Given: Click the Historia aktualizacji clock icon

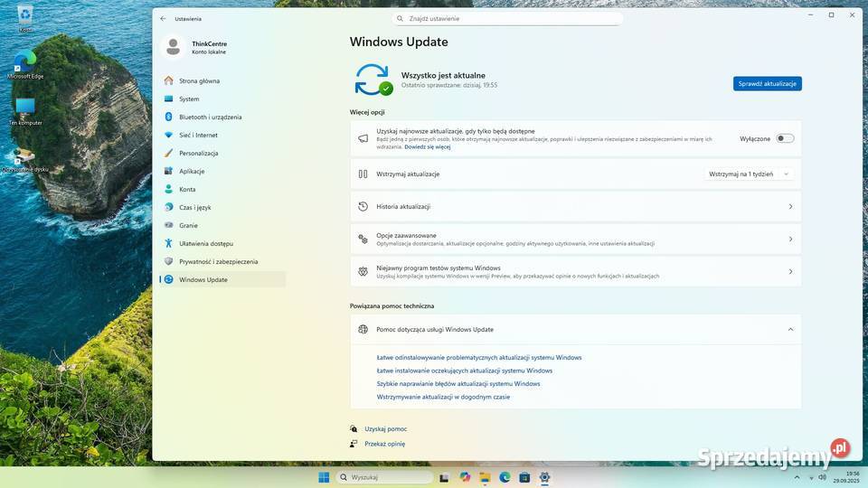Looking at the screenshot, I should pos(363,207).
